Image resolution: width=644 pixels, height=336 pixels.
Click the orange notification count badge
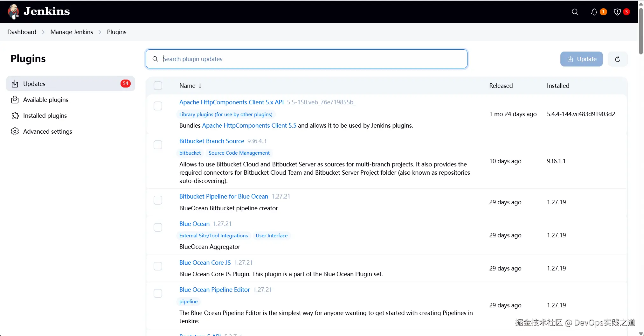click(603, 12)
